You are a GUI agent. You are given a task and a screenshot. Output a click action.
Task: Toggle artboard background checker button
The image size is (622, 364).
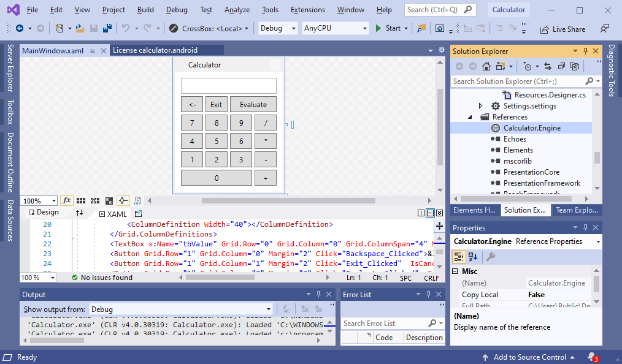(x=109, y=201)
